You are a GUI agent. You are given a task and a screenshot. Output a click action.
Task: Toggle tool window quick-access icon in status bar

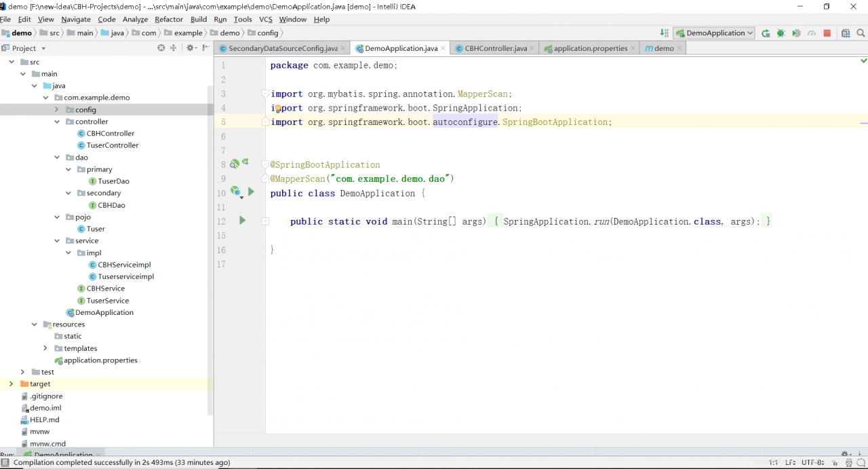click(5, 462)
